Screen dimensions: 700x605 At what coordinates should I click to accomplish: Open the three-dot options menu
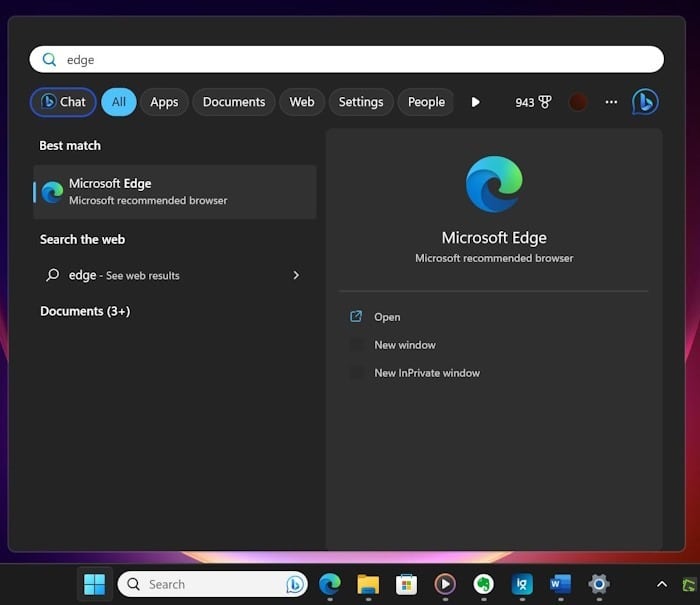coord(611,102)
